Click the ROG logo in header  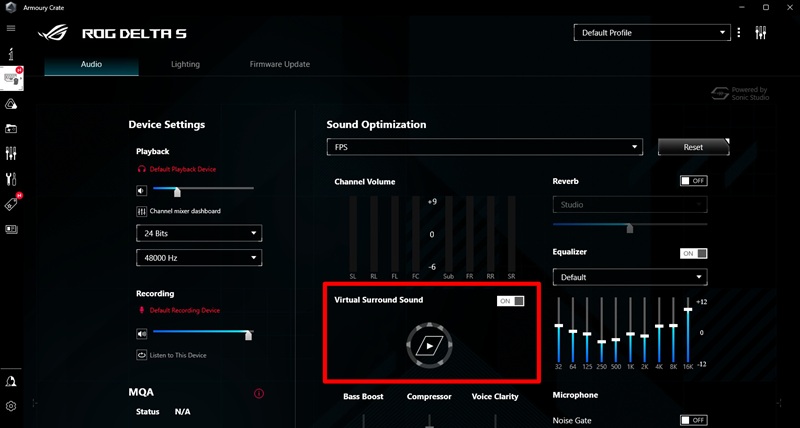53,33
